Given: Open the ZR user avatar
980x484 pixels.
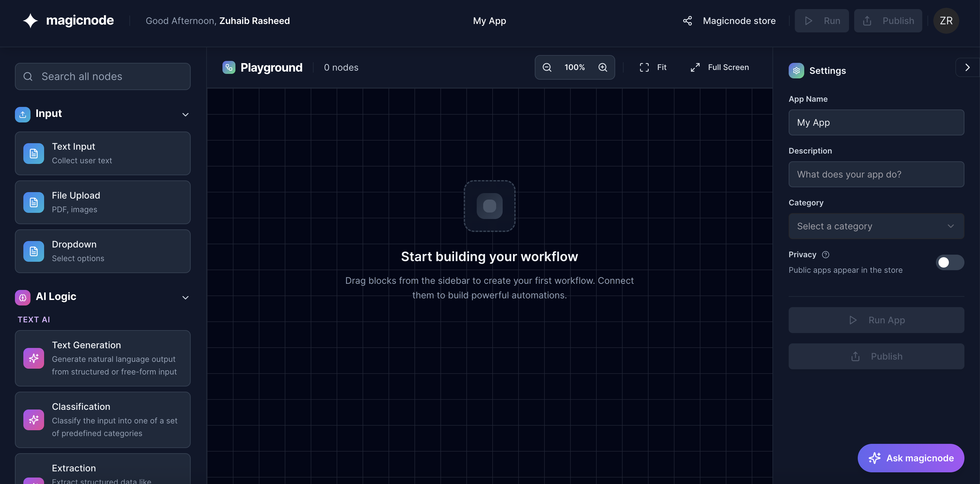Looking at the screenshot, I should [x=946, y=21].
